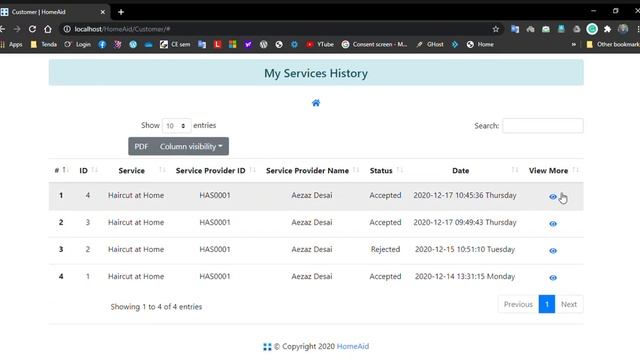This screenshot has width=640, height=360.
Task: Open the CE sem bookmark
Action: point(175,44)
